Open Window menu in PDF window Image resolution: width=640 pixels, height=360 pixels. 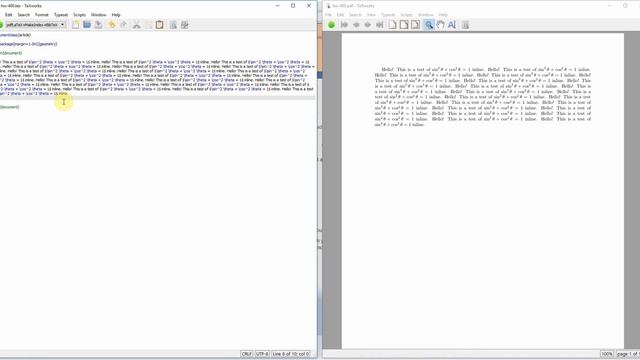point(426,15)
